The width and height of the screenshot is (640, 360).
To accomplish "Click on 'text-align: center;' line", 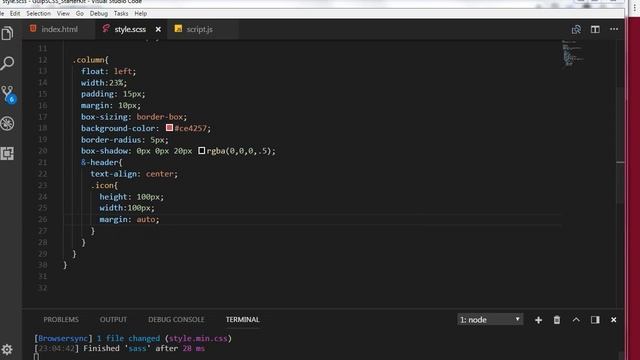I will point(134,174).
